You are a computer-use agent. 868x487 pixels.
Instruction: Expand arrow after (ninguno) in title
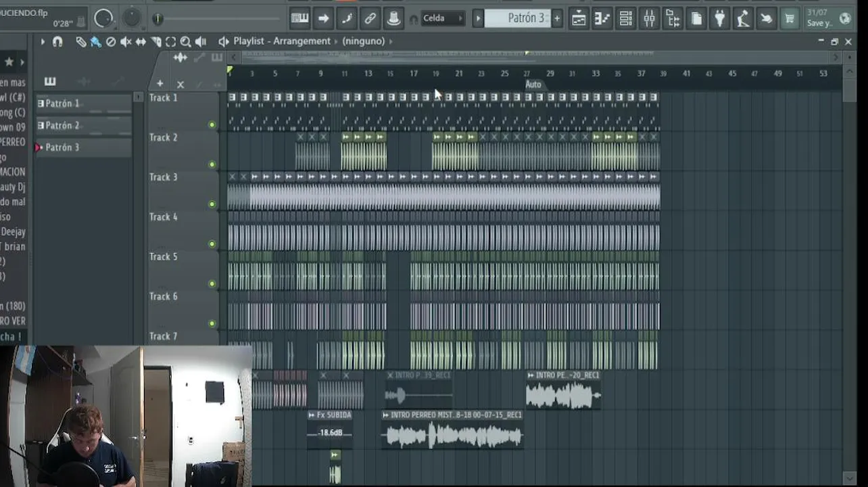point(391,41)
